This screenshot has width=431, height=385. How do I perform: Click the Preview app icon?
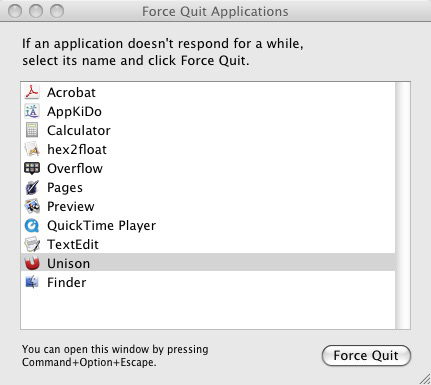pos(32,206)
